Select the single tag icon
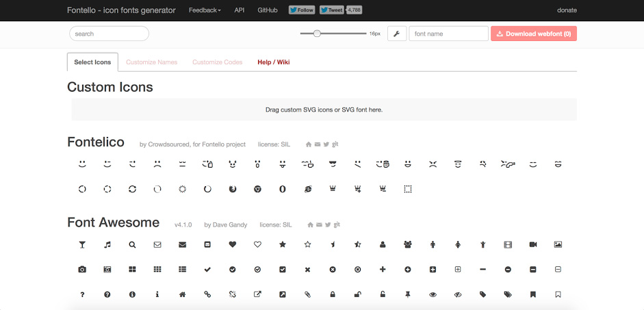This screenshot has height=310, width=644. coord(483,294)
